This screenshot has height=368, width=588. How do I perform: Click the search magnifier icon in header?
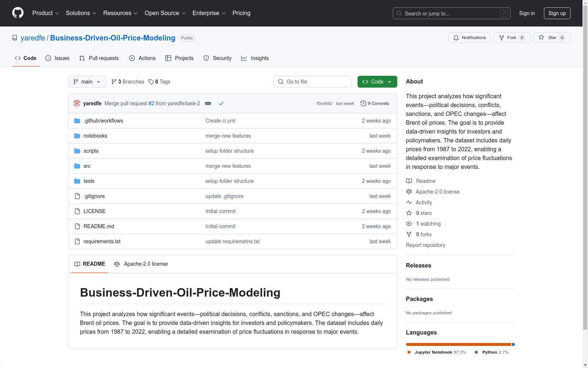(399, 13)
